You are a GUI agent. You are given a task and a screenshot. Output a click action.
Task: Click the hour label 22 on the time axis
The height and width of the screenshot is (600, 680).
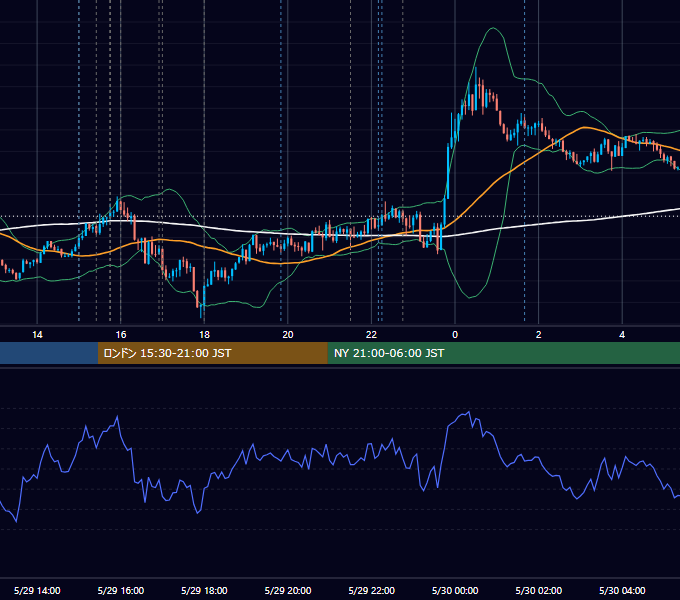tap(371, 335)
